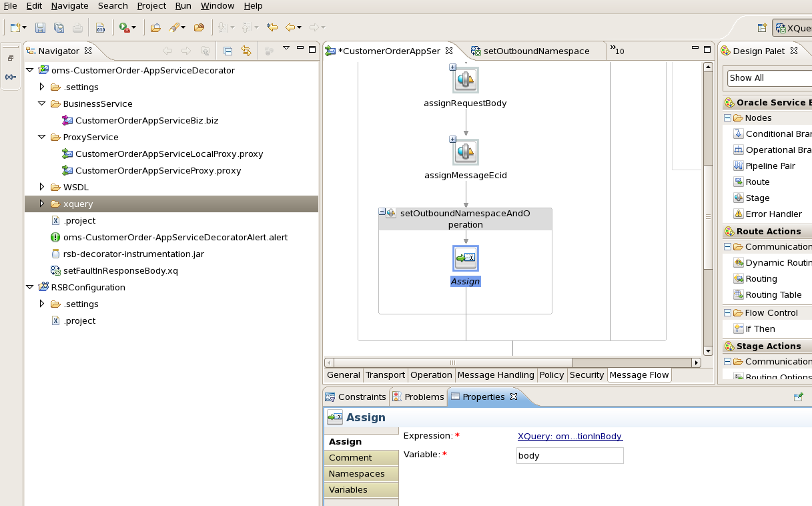Select Comment section in Assign properties
812x506 pixels.
(361, 457)
